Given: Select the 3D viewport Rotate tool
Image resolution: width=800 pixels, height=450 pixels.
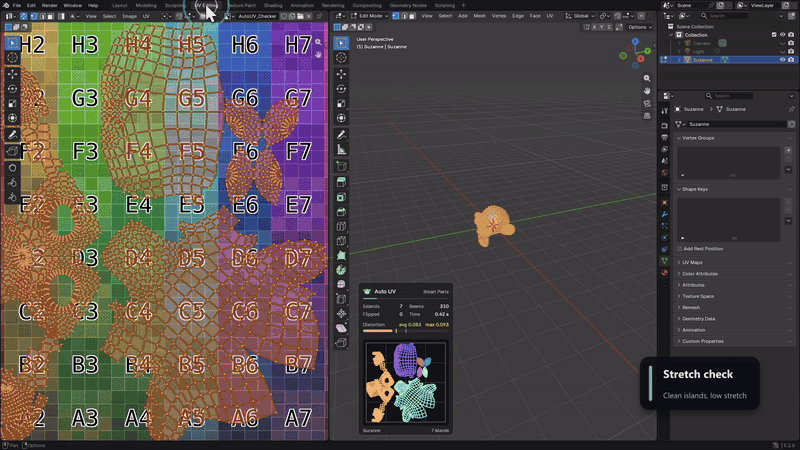Looking at the screenshot, I should [x=341, y=89].
